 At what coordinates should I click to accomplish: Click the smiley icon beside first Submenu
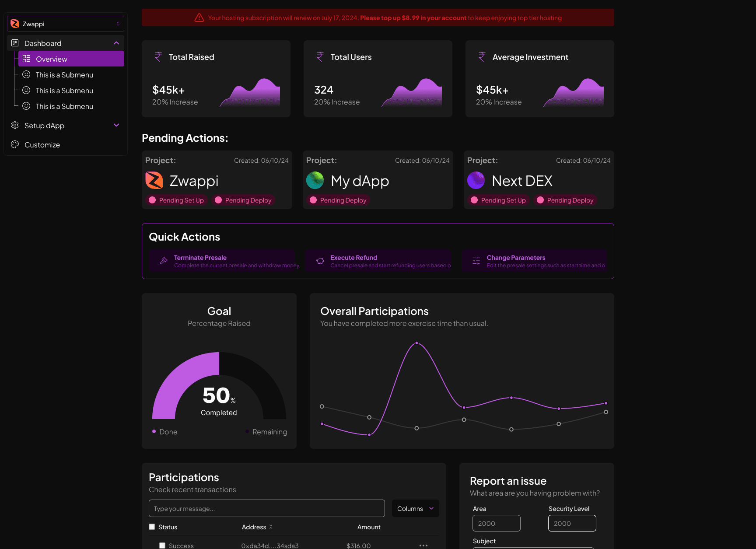point(27,74)
